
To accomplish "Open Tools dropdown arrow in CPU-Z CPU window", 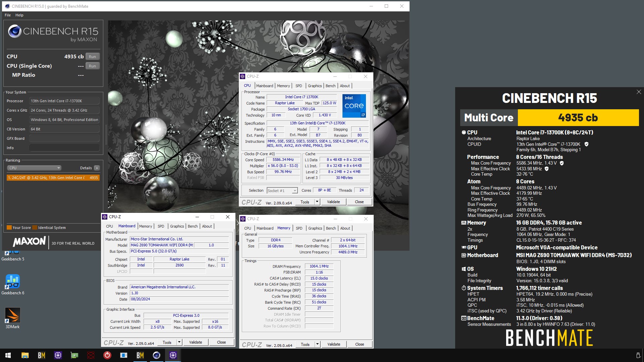I will pos(317,202).
